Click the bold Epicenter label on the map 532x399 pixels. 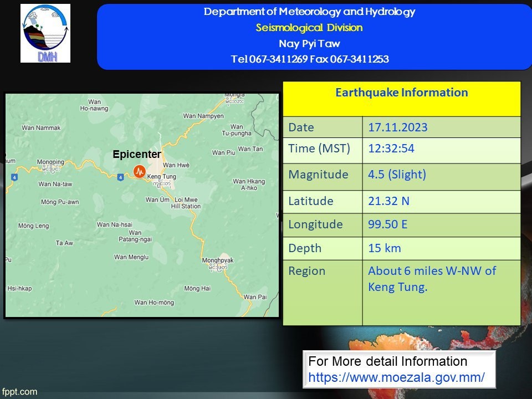click(x=137, y=155)
